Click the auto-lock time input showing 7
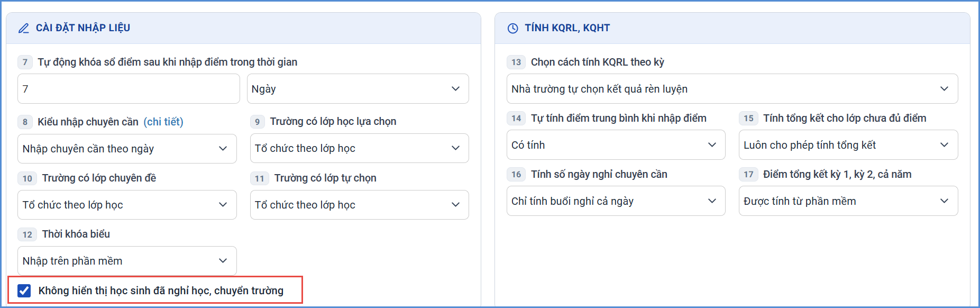 click(x=129, y=89)
